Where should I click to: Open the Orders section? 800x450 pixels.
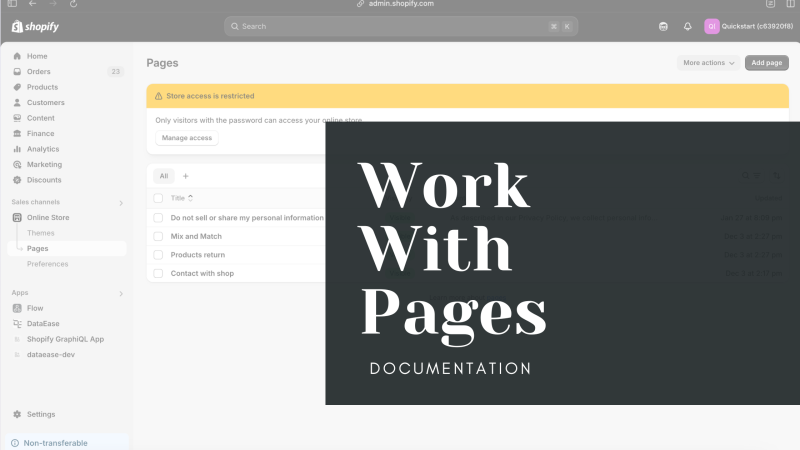point(38,71)
